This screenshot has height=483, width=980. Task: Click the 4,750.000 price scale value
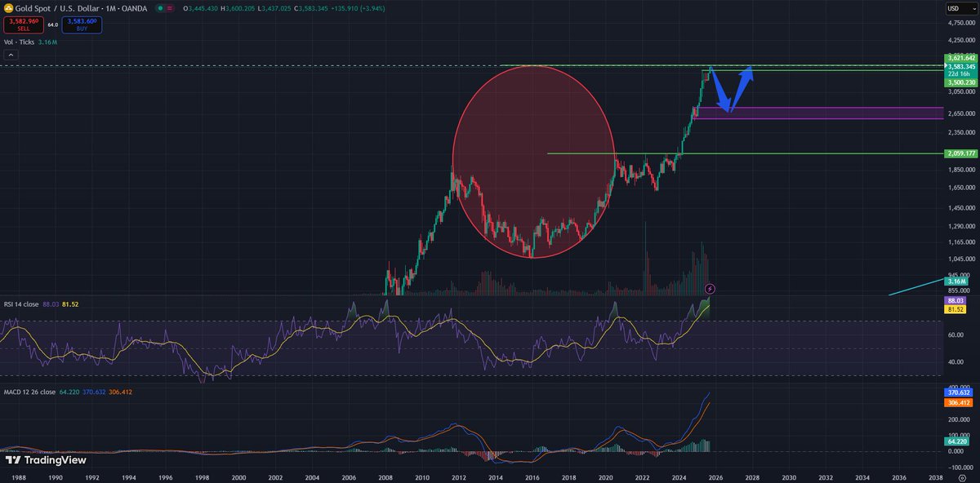960,23
